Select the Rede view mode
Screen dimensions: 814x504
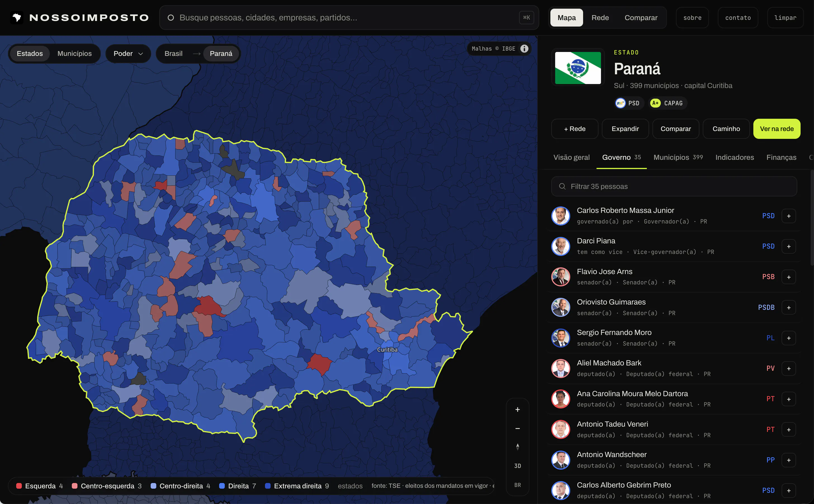tap(600, 18)
